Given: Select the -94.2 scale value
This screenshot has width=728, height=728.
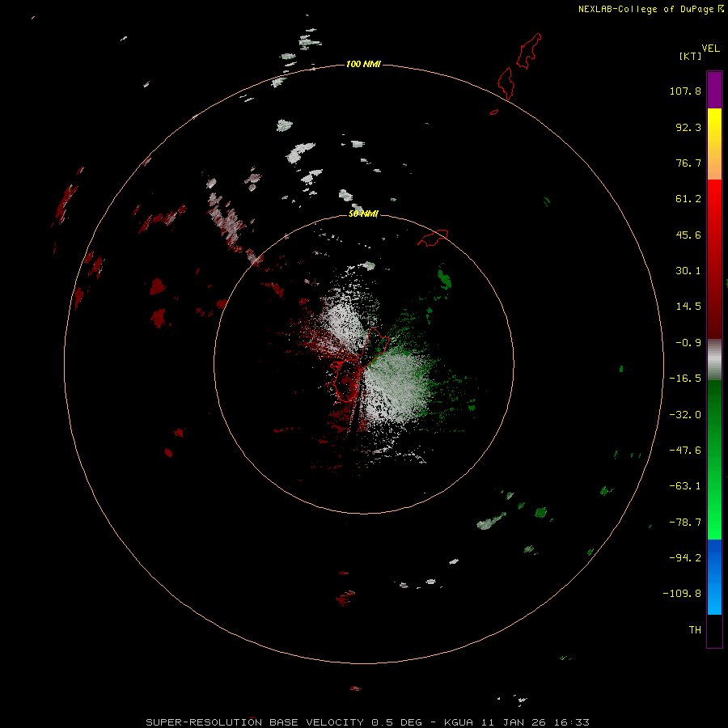Looking at the screenshot, I should point(685,557).
